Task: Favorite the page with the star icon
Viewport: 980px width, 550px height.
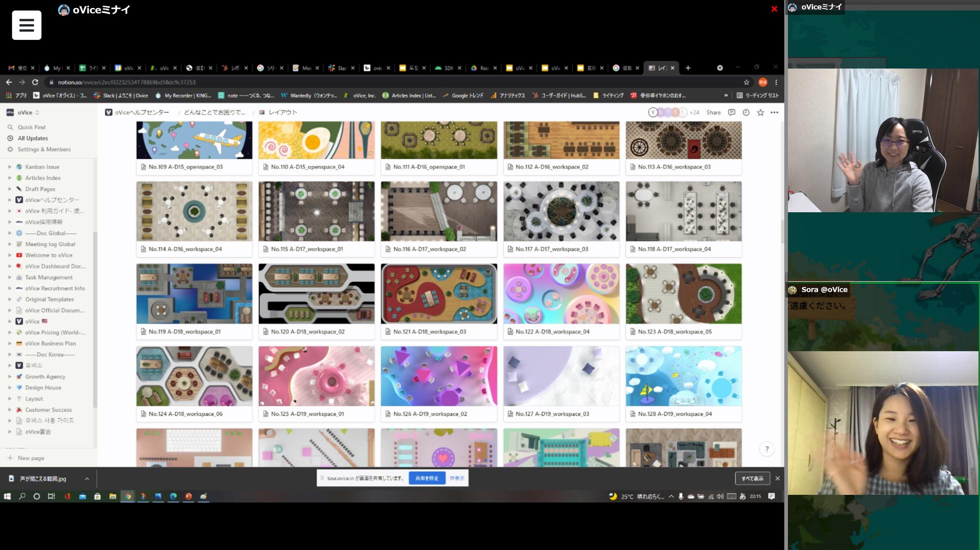Action: click(x=760, y=112)
